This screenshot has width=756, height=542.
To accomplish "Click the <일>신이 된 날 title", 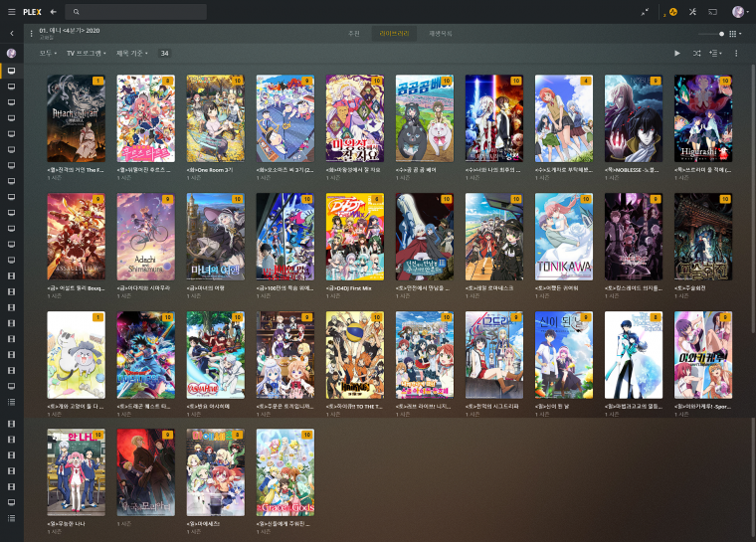I will 552,406.
